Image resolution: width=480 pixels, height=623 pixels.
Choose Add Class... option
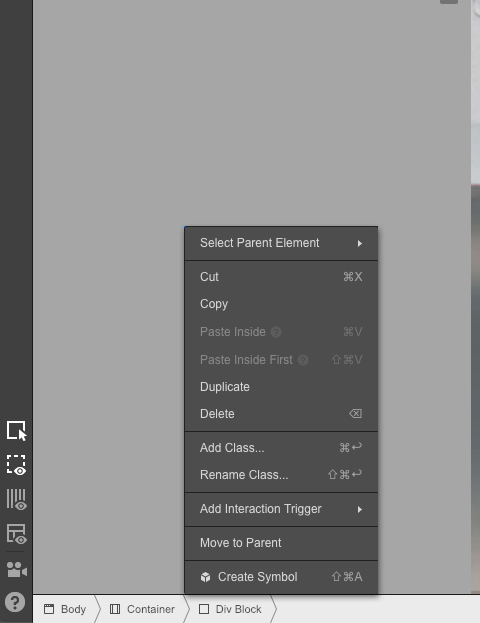(x=281, y=448)
